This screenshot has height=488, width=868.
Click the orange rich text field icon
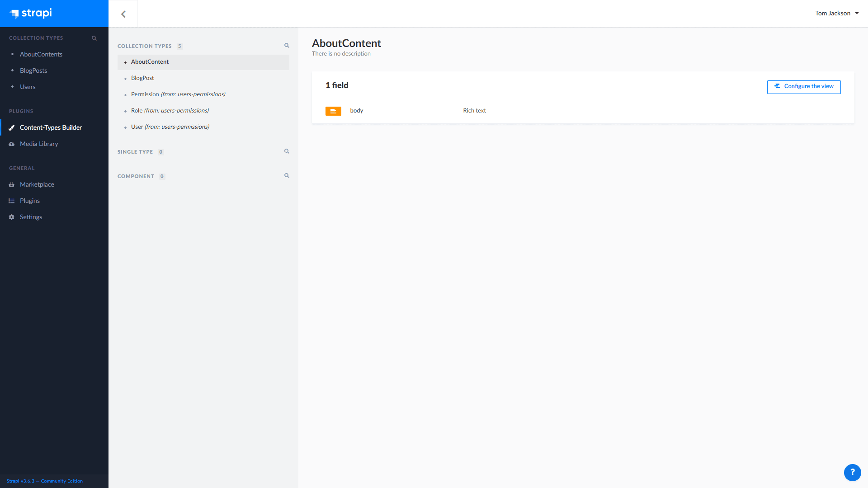(333, 111)
